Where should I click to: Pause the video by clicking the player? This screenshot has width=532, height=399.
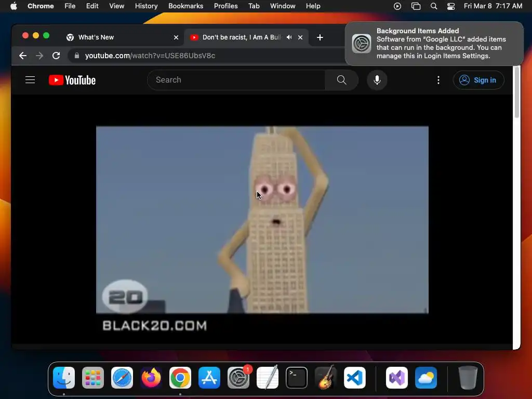(262, 220)
